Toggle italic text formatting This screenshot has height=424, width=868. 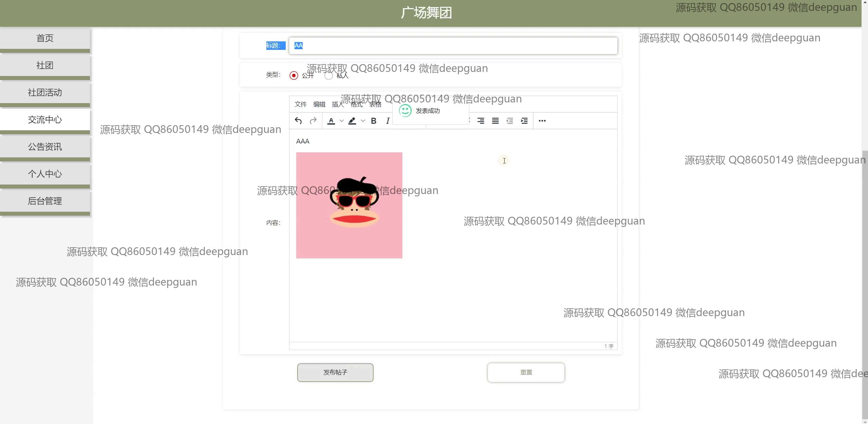click(388, 121)
